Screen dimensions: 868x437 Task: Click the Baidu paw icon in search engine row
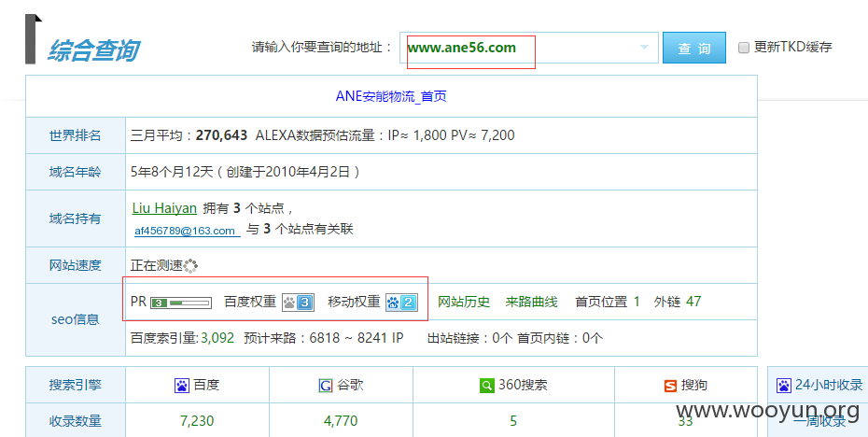coord(182,386)
